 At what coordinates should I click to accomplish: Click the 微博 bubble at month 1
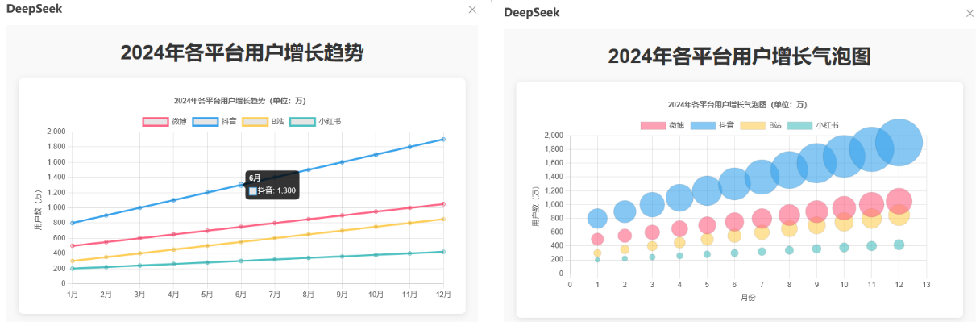[597, 239]
